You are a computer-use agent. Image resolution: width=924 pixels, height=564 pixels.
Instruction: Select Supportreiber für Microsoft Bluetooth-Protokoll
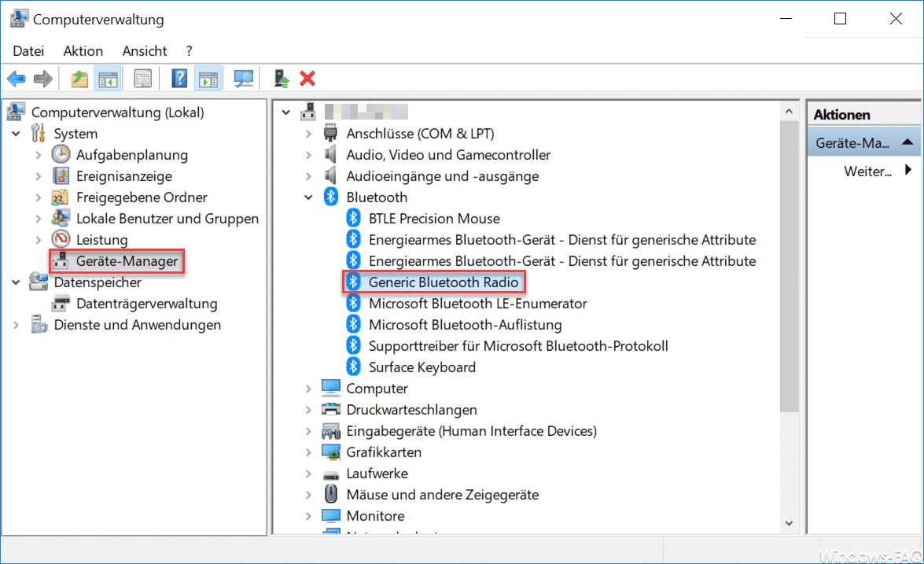518,346
